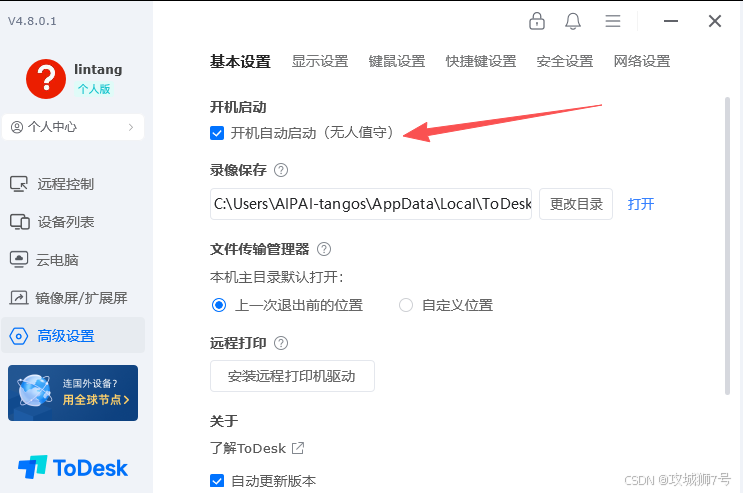Click the 打开 link
This screenshot has width=743, height=493.
(641, 204)
